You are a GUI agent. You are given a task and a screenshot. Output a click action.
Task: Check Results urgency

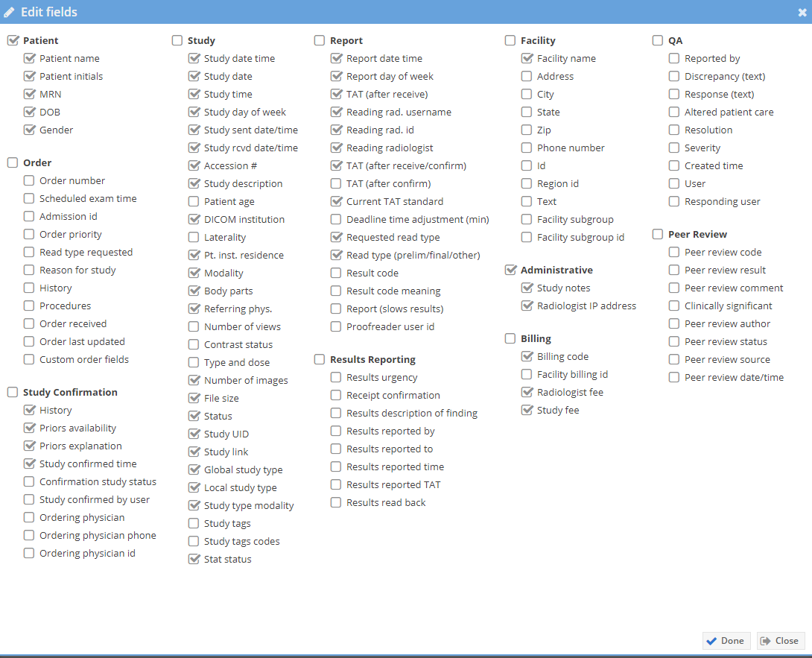(x=337, y=377)
